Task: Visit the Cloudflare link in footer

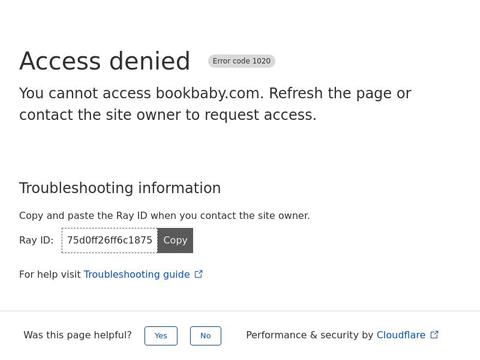Action: point(401,335)
